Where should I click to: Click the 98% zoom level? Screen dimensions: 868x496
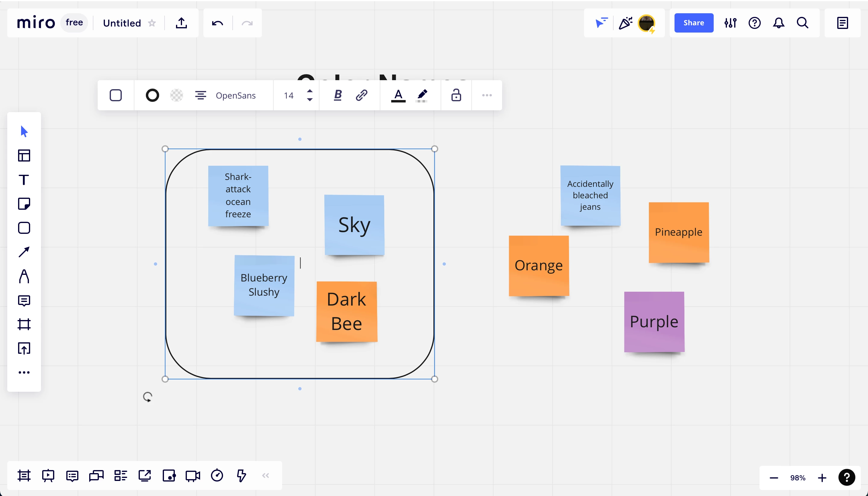point(798,478)
